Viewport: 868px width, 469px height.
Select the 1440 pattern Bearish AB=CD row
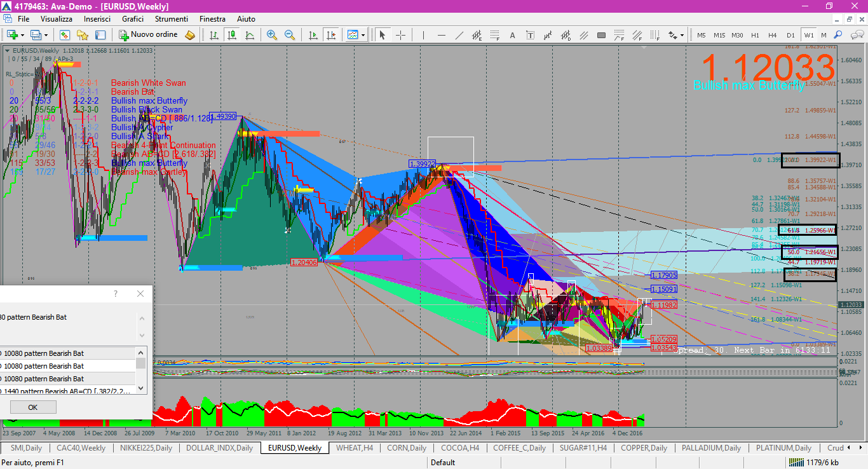[x=67, y=391]
